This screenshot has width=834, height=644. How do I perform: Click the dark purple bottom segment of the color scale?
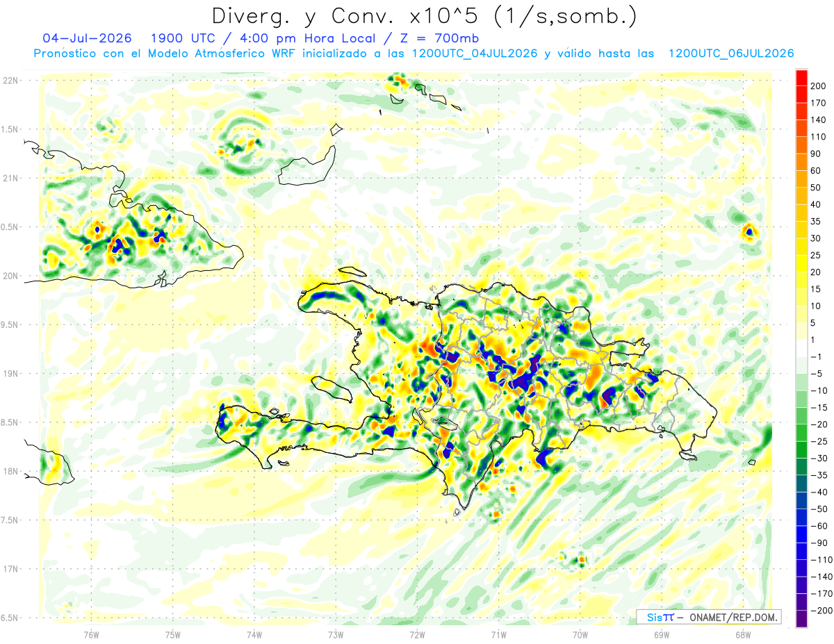pos(801,619)
